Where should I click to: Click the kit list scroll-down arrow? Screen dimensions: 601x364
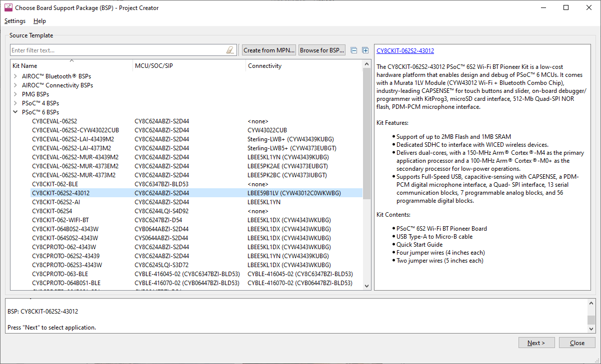tap(366, 286)
